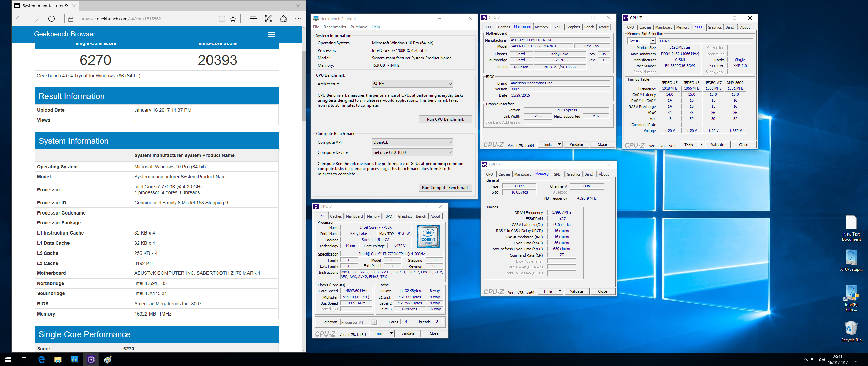Open Geekbench File menu
The image size is (868, 366).
tap(316, 27)
